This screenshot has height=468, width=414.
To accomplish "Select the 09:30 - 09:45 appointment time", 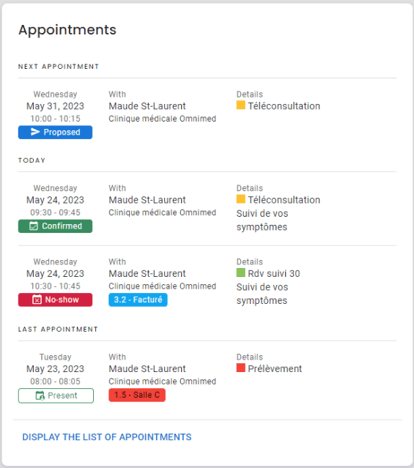I will (55, 212).
